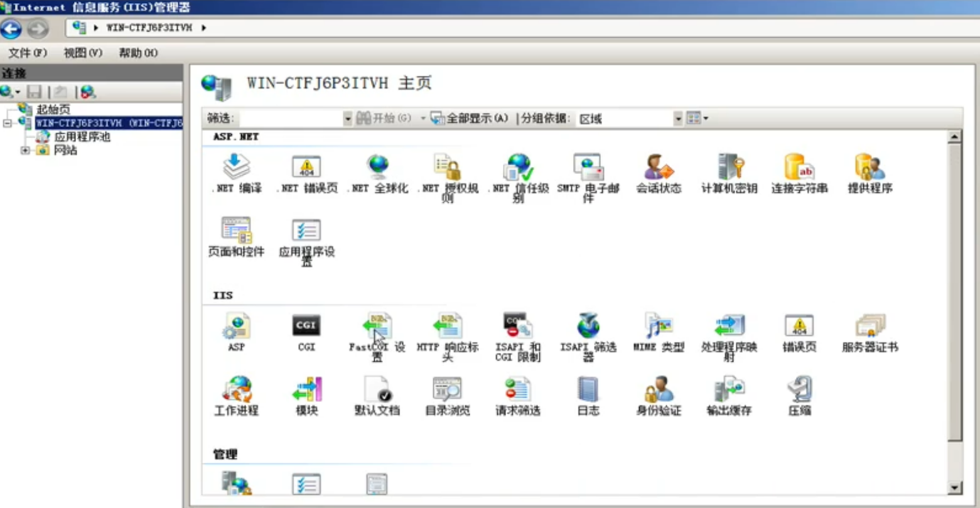Go back with the navigation arrow
980x508 pixels.
click(11, 28)
